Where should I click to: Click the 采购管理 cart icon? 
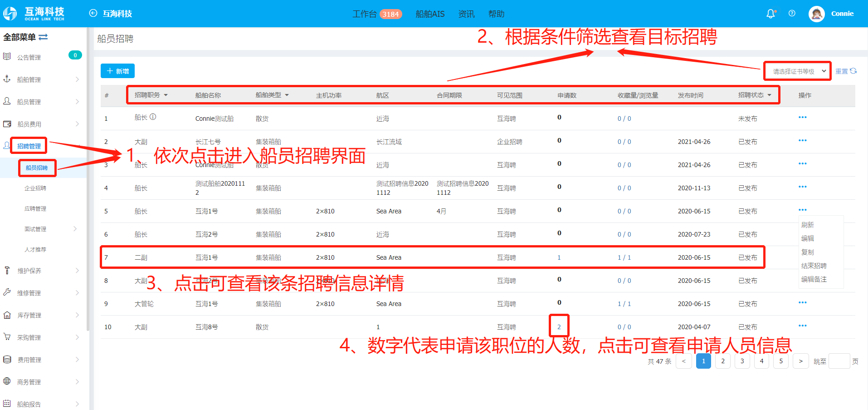7,337
